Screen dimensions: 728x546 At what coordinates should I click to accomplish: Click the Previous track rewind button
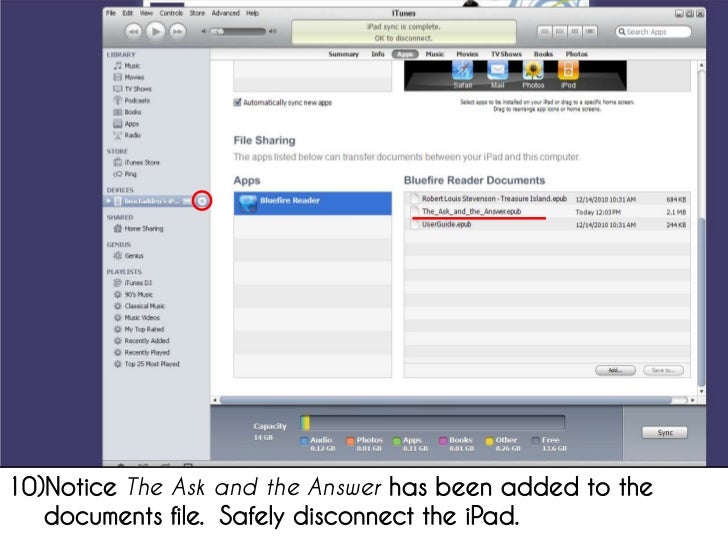pos(133,32)
